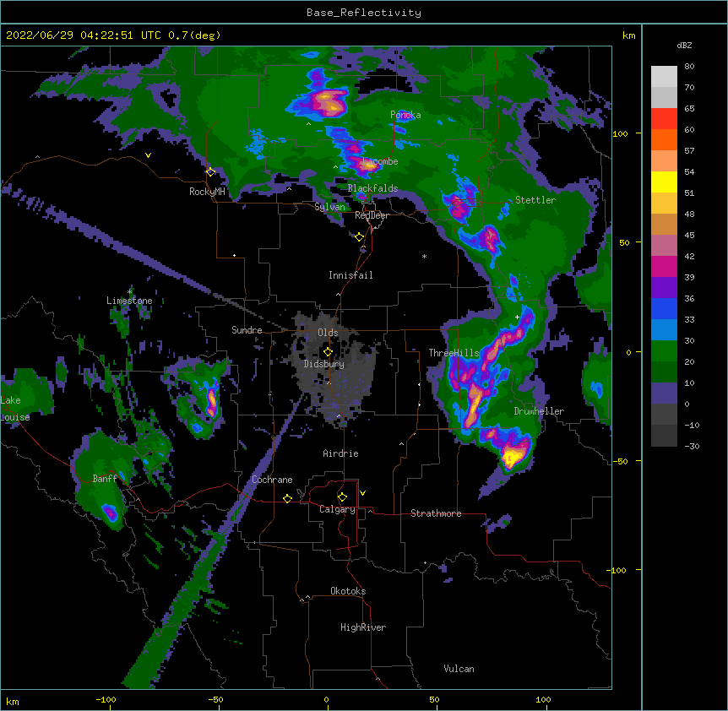Select the Cochrane label

[272, 480]
